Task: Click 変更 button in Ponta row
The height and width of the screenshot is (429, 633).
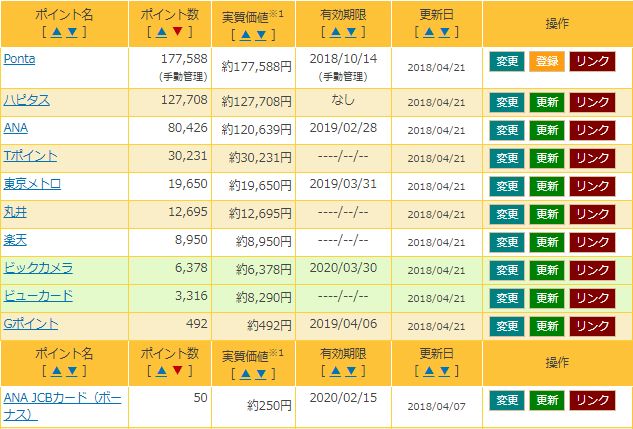Action: coord(507,61)
